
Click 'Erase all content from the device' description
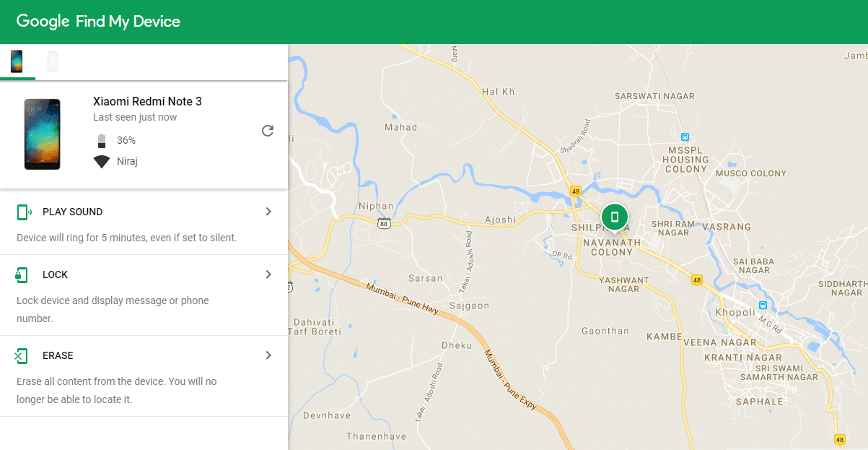[117, 390]
